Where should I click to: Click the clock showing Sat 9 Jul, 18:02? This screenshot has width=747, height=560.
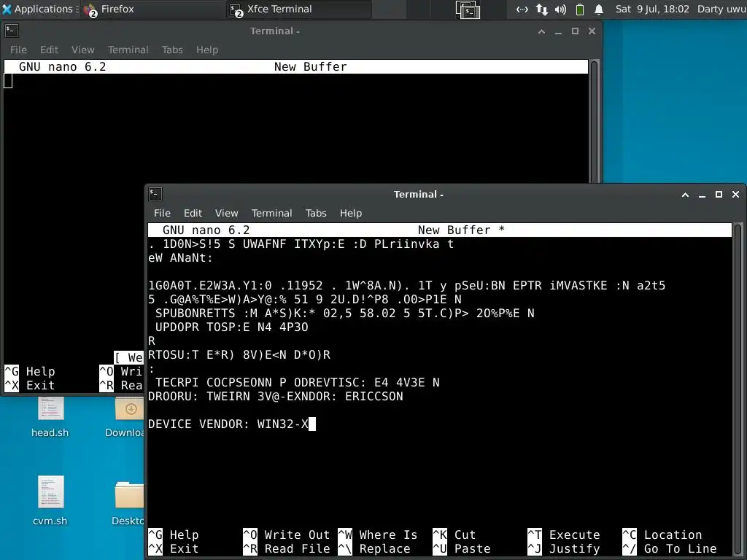coord(652,9)
